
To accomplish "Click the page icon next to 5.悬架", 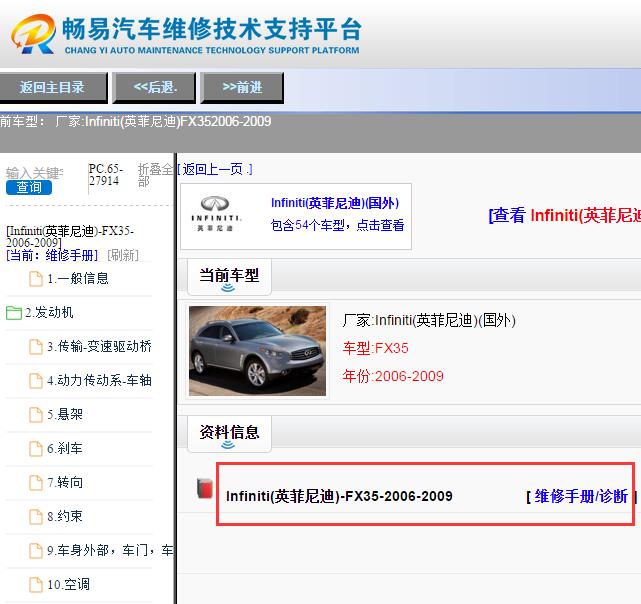I will 36,415.
